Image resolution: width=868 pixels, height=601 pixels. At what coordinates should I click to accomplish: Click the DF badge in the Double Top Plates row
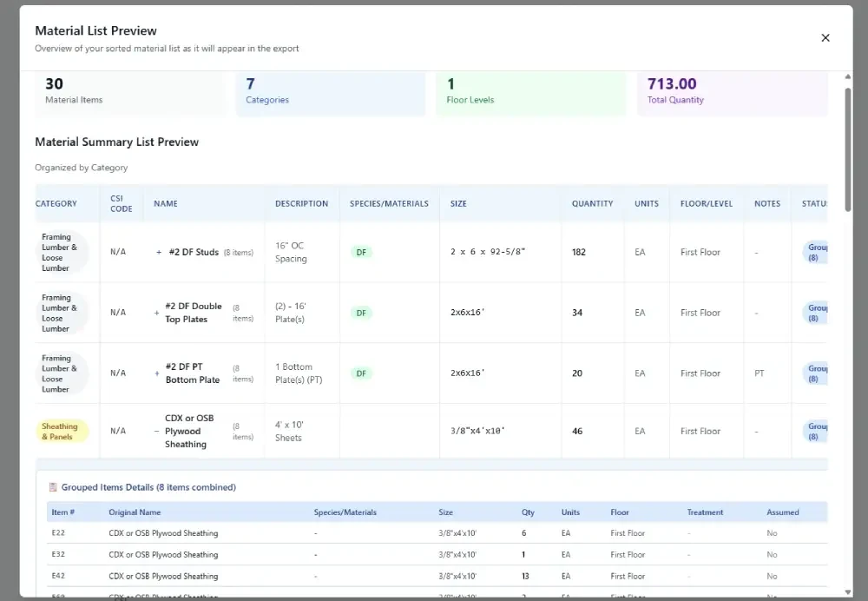pyautogui.click(x=361, y=313)
